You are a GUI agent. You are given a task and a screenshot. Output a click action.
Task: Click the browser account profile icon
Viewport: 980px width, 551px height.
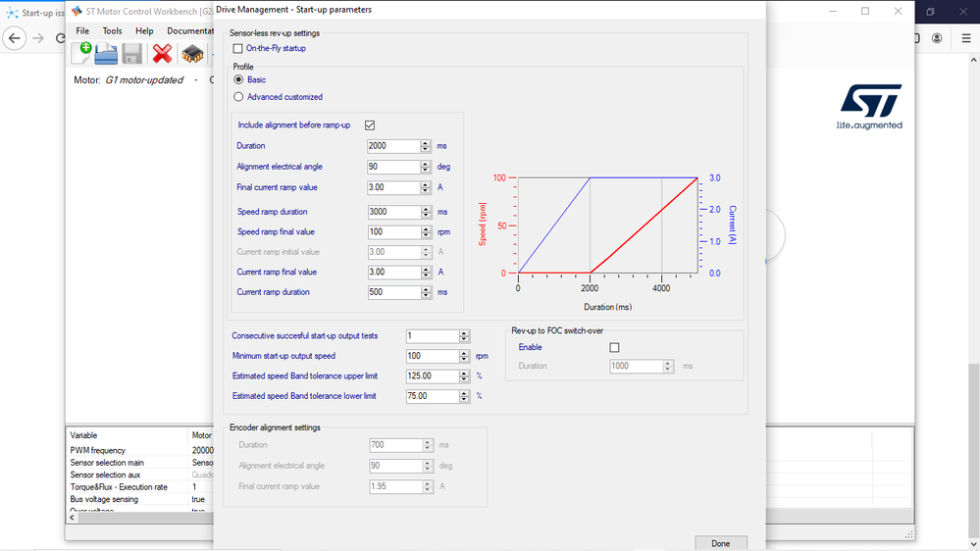point(937,38)
